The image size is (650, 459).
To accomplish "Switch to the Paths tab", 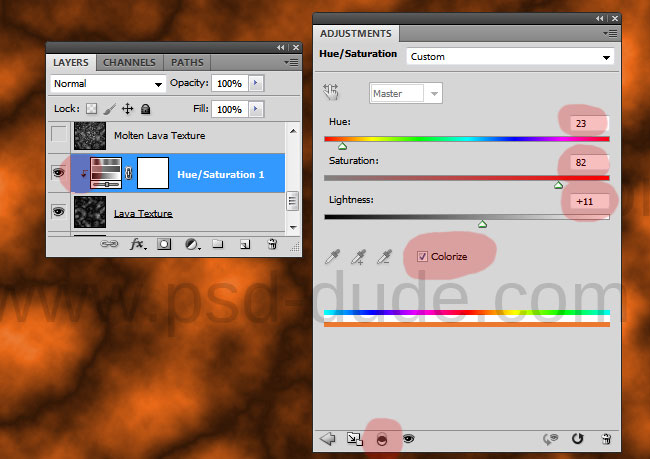I will click(187, 63).
